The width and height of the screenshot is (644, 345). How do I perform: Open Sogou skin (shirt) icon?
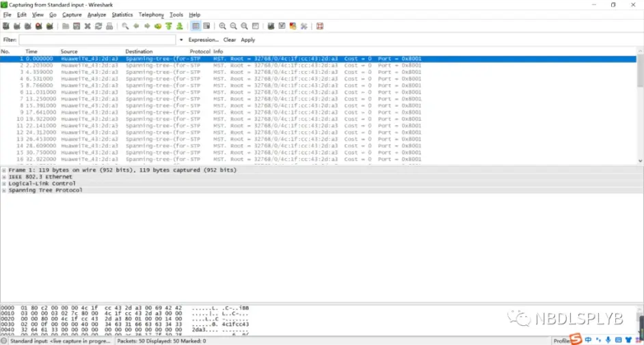coord(628,340)
